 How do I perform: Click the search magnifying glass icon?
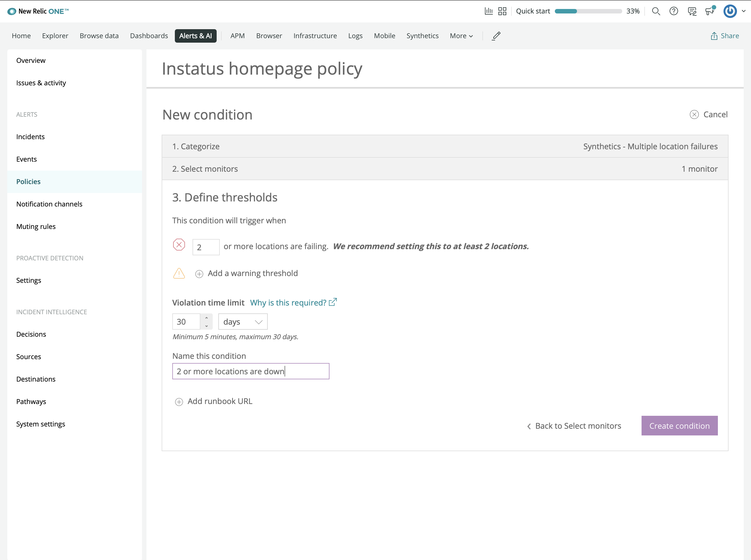tap(655, 11)
